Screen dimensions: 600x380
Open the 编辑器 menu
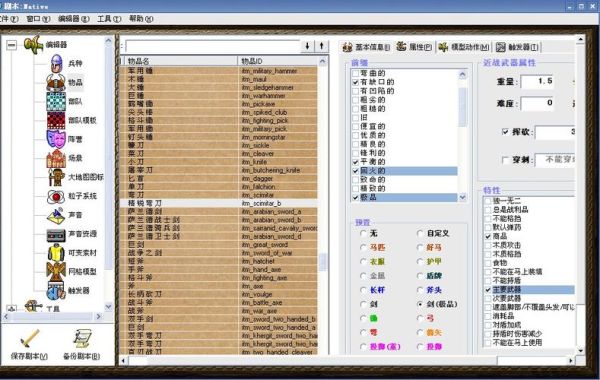(74, 19)
